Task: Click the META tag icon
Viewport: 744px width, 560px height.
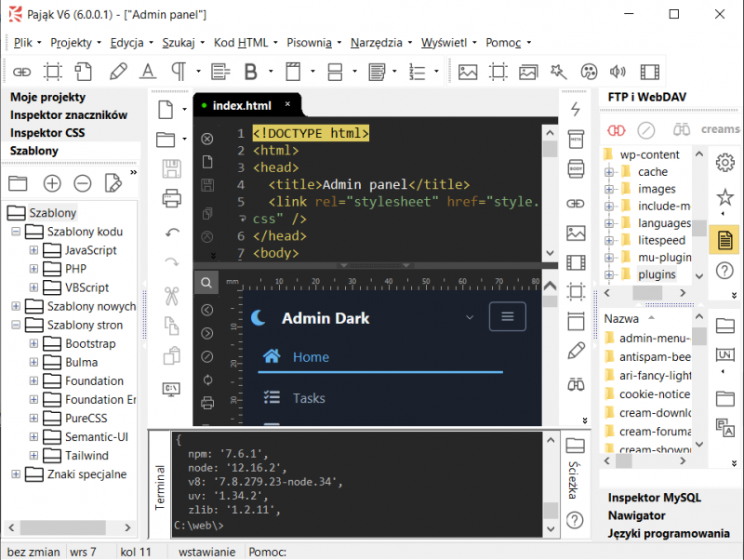Action: click(x=576, y=140)
